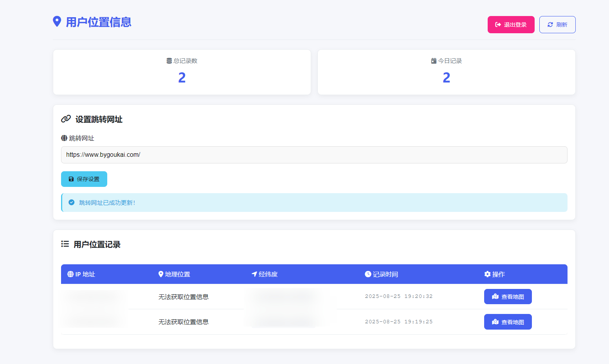Click the calendar icon beside 今日记录
The image size is (609, 364).
pos(434,61)
